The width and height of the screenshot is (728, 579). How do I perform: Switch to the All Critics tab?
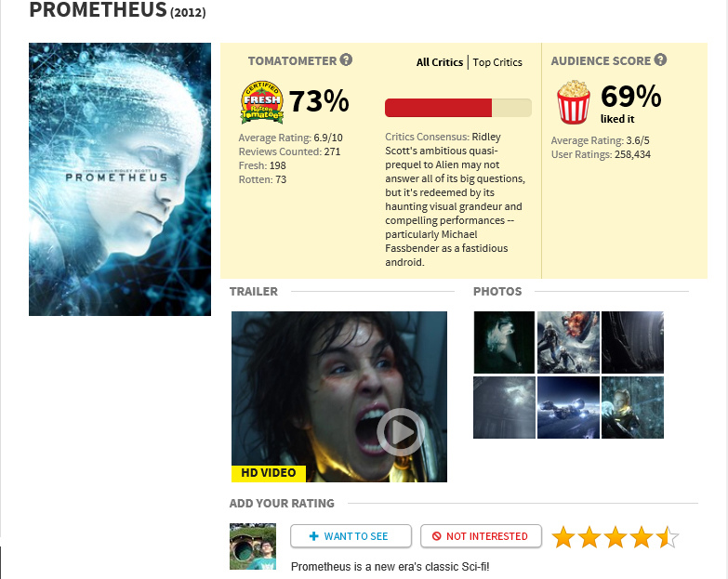coord(439,62)
